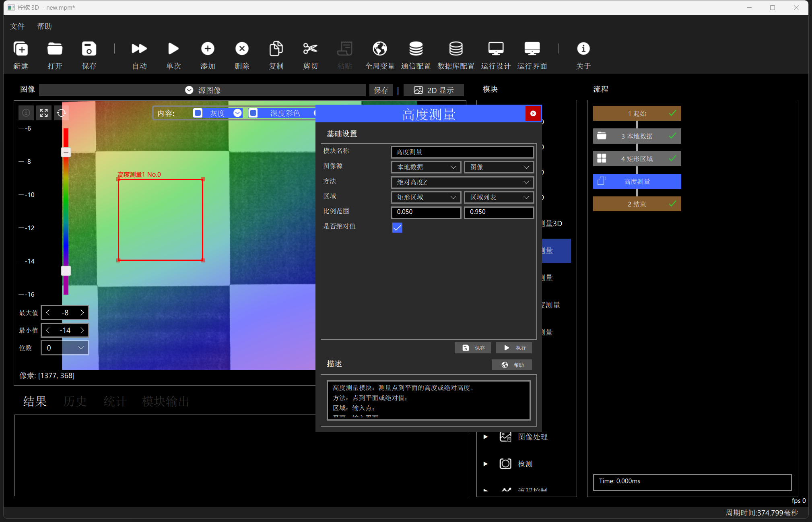Increase 最大值 with right arrow
812x522 pixels.
point(82,313)
